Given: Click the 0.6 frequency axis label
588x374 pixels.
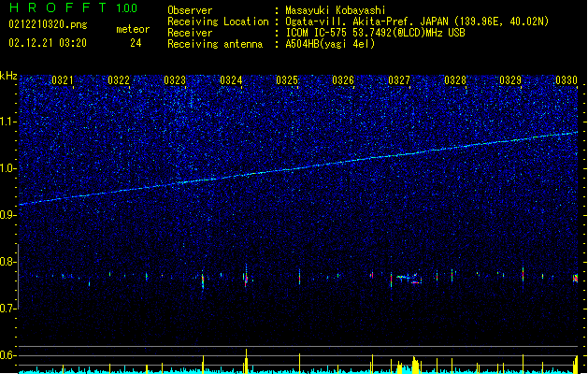Looking at the screenshot, I should (8, 355).
